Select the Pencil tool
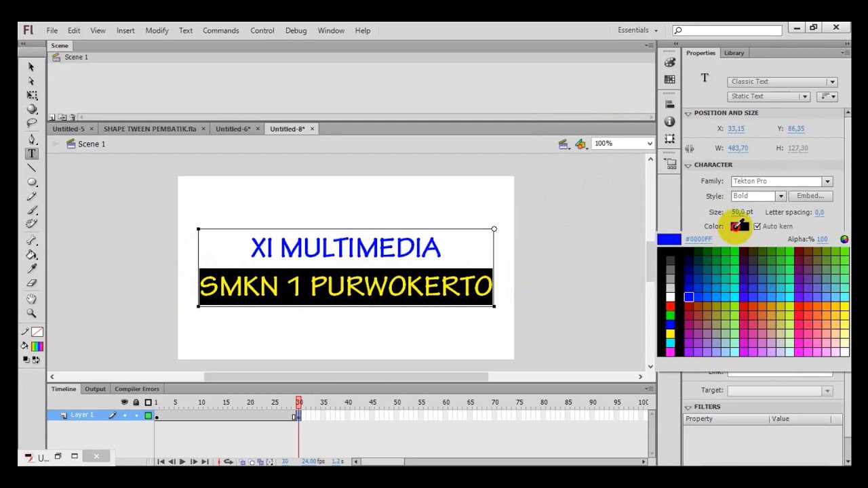Screen dimensions: 868x488 31,196
